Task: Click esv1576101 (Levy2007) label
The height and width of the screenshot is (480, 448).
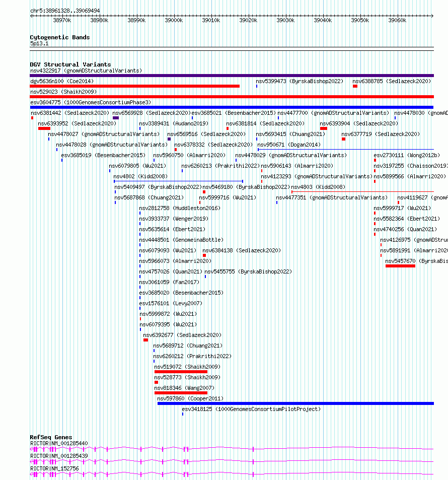Action: tap(171, 303)
